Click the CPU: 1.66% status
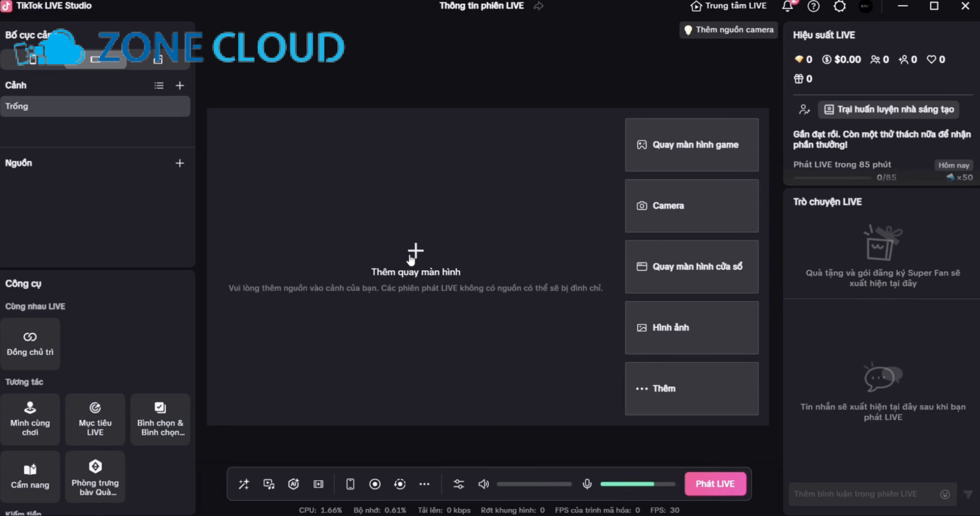 (320, 510)
